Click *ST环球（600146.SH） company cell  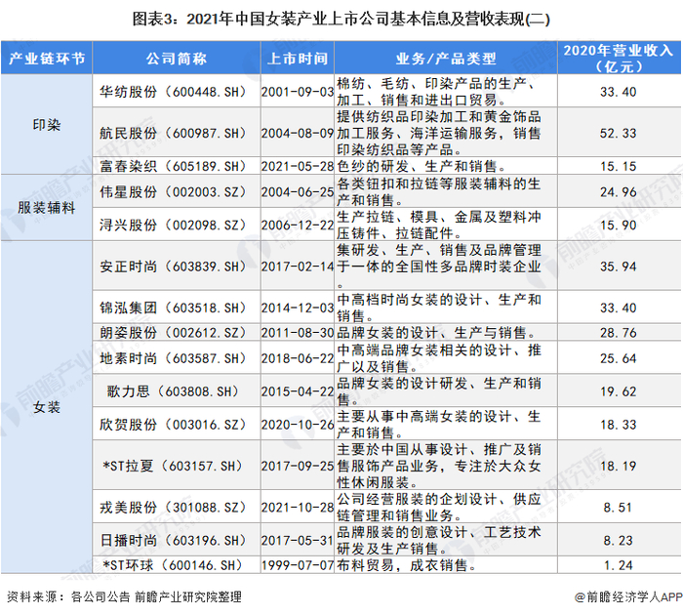176,565
